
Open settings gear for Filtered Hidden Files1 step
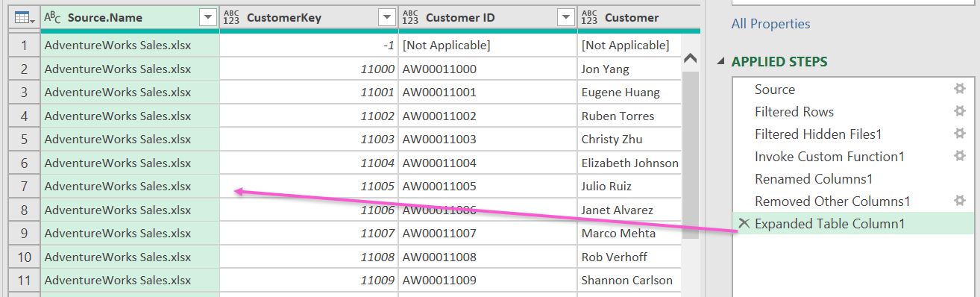pyautogui.click(x=960, y=134)
